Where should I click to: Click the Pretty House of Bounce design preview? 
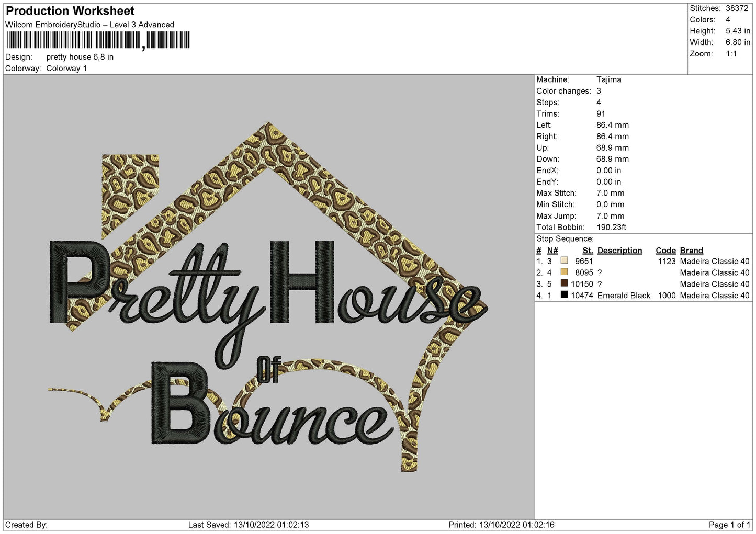tap(268, 297)
